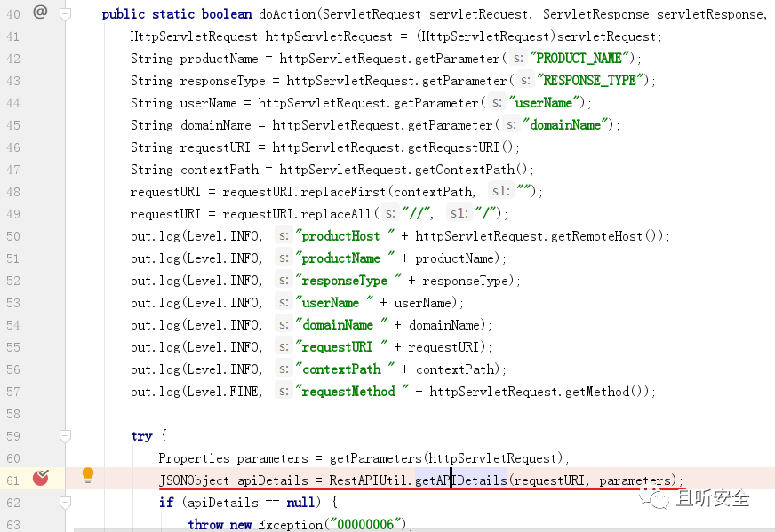Collapse the if block fold on line 62
Viewport: 775px width, 532px height.
[65, 503]
